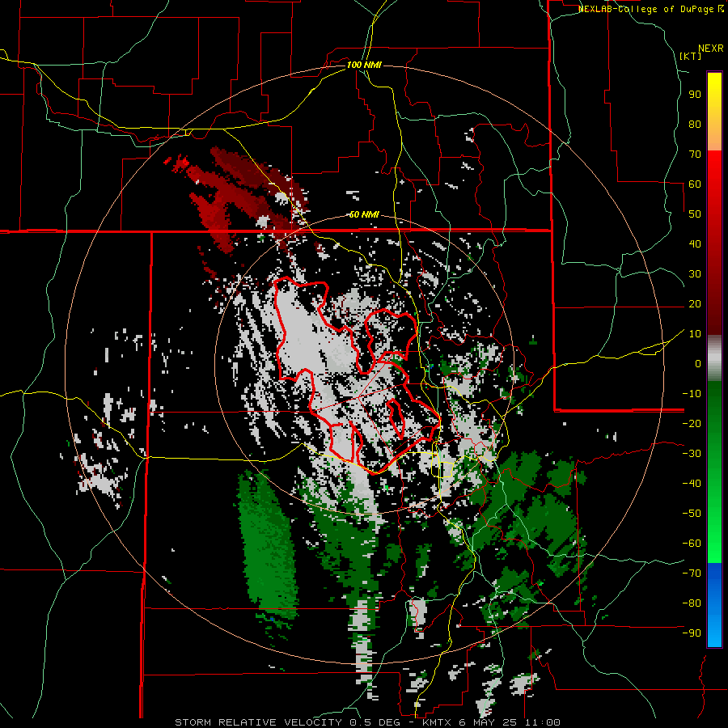Select the 10 value on velocity scale

pos(695,334)
